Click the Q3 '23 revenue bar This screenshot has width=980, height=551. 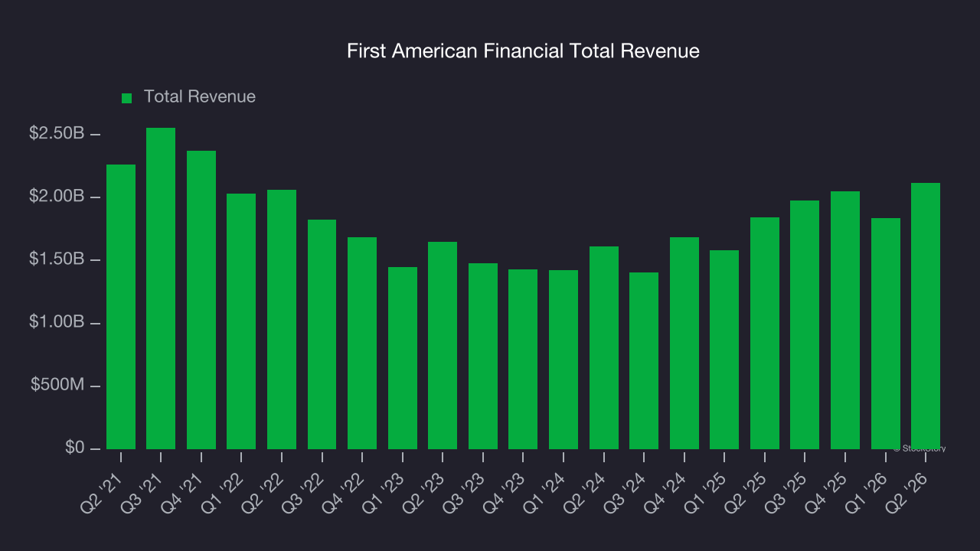pos(483,356)
